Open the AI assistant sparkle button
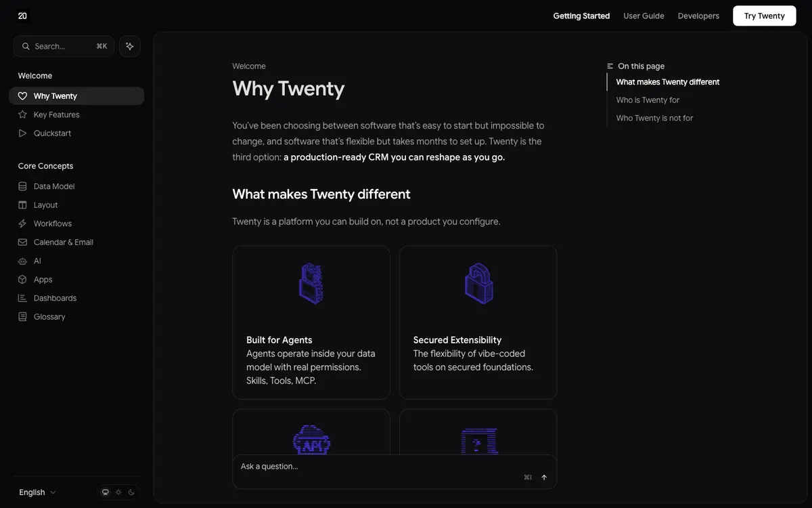 130,46
